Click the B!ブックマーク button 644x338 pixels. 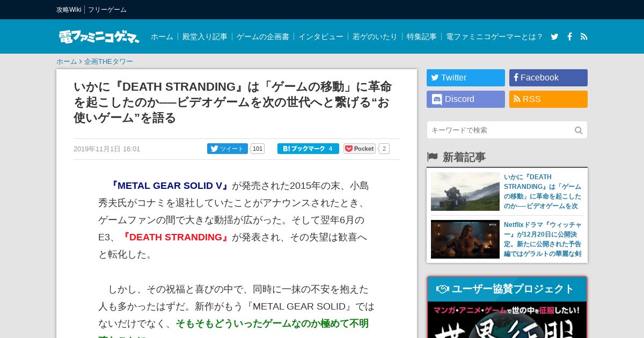[x=308, y=149]
